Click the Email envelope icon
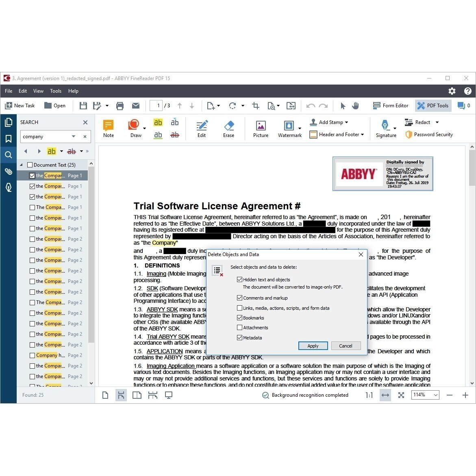This screenshot has width=476, height=476. click(x=136, y=106)
